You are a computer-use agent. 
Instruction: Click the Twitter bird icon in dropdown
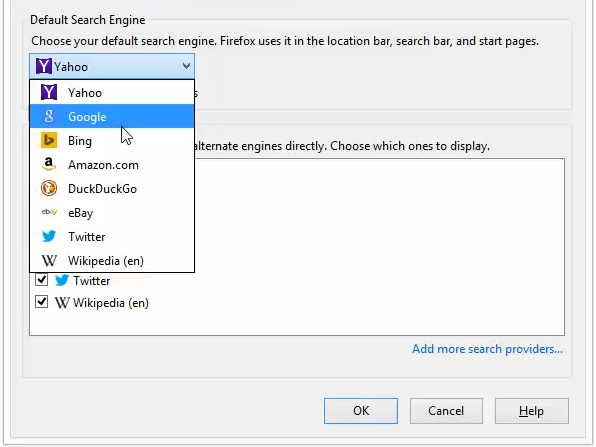(49, 236)
